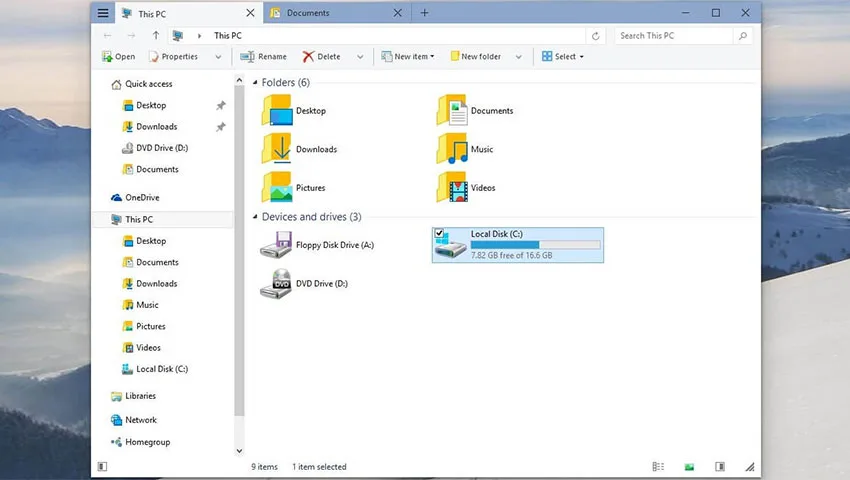
Task: Collapse the Folders (6) group
Action: (255, 82)
